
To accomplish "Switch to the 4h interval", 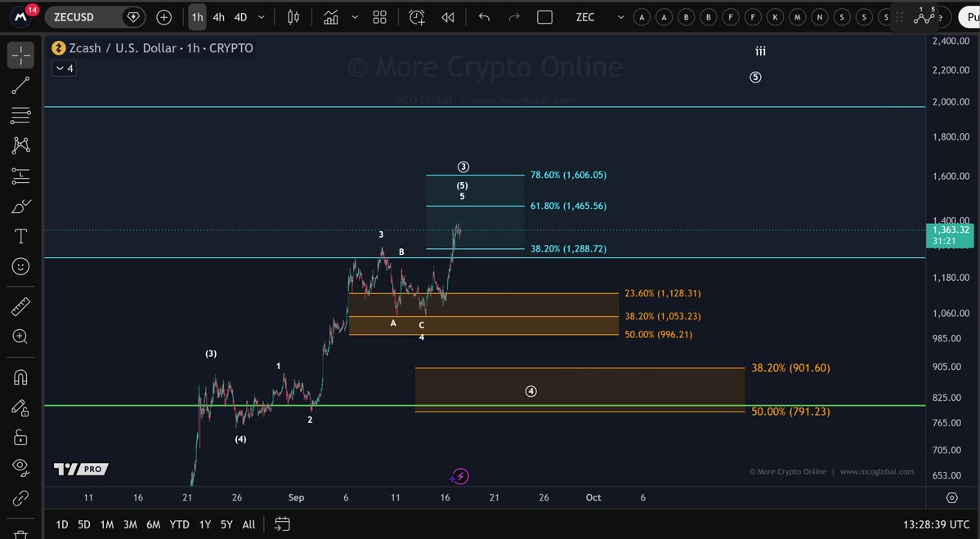I will click(x=218, y=17).
